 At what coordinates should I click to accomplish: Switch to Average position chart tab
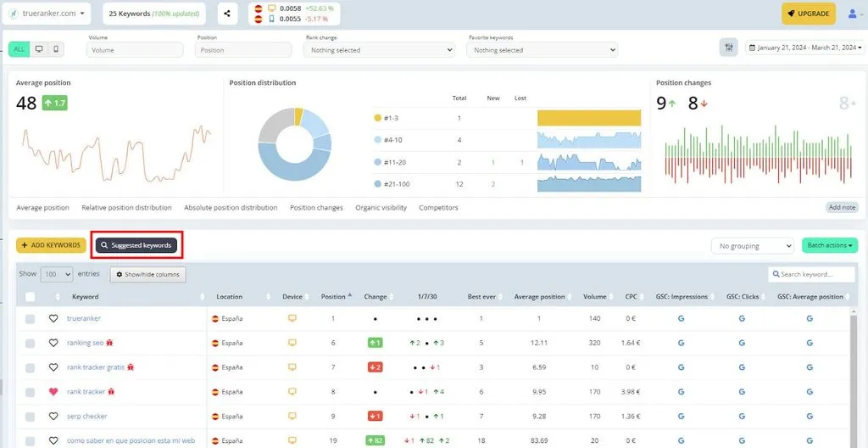pyautogui.click(x=42, y=207)
